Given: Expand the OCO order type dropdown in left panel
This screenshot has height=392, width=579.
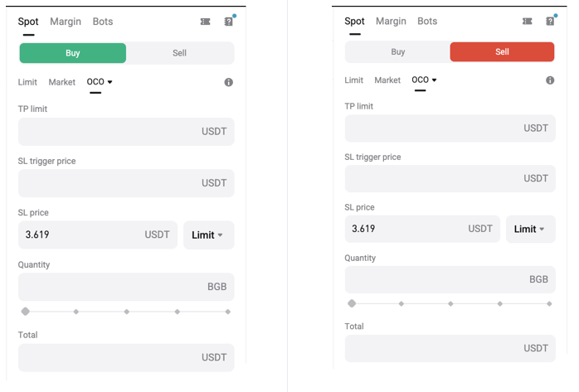Looking at the screenshot, I should point(100,82).
